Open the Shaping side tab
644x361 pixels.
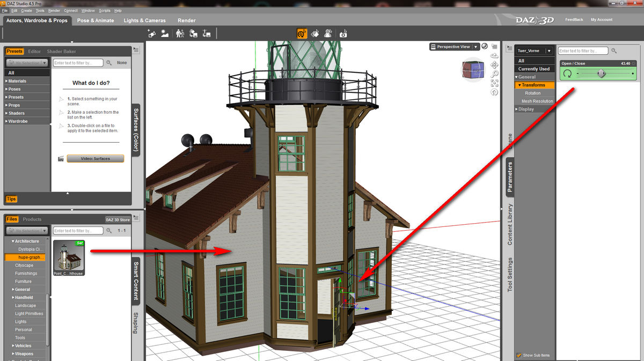click(x=136, y=323)
